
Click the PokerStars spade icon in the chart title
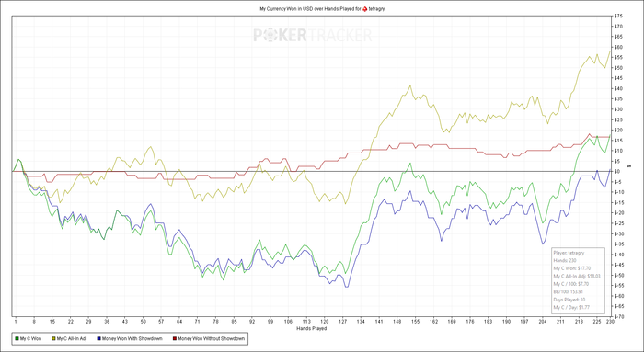(x=364, y=8)
